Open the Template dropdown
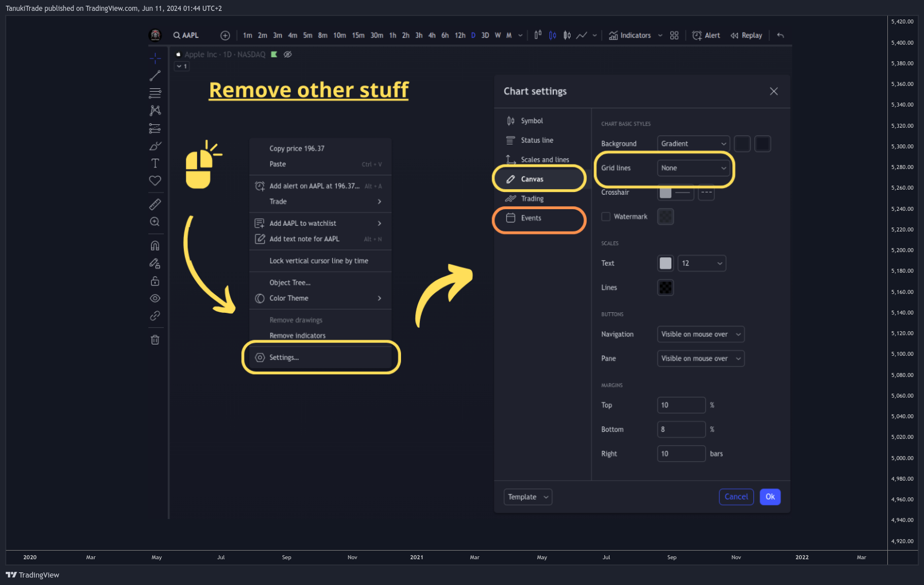The height and width of the screenshot is (585, 924). (528, 497)
